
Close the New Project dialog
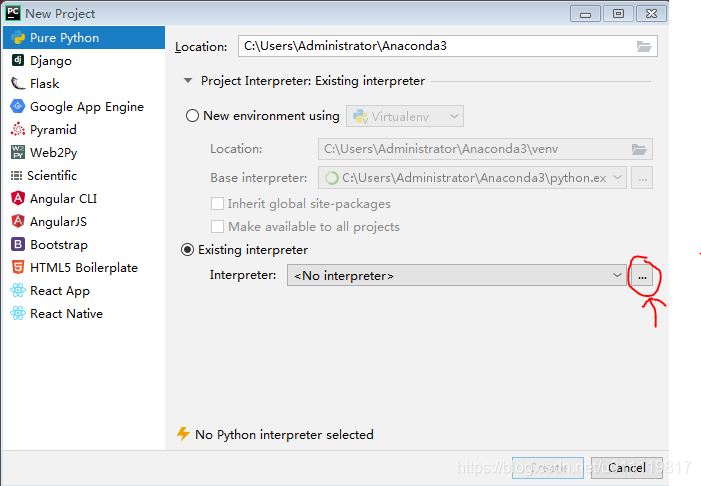click(x=651, y=13)
